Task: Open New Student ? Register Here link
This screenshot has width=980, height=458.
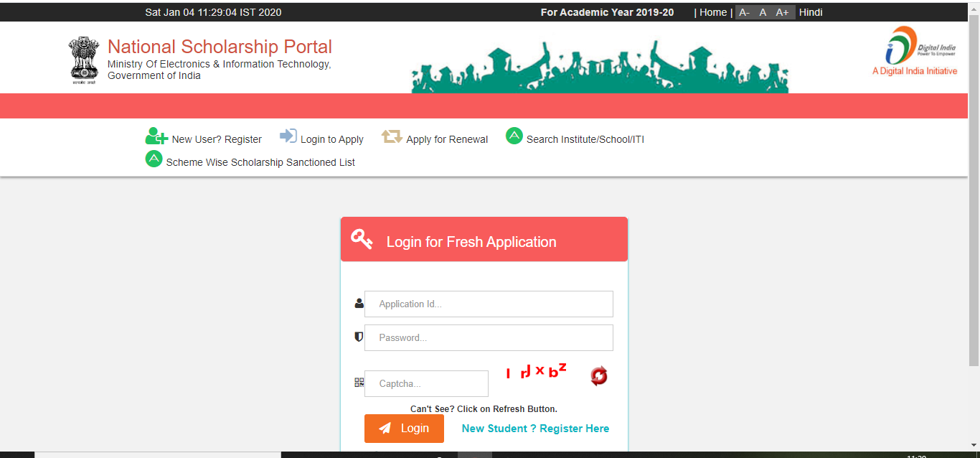Action: [x=535, y=429]
